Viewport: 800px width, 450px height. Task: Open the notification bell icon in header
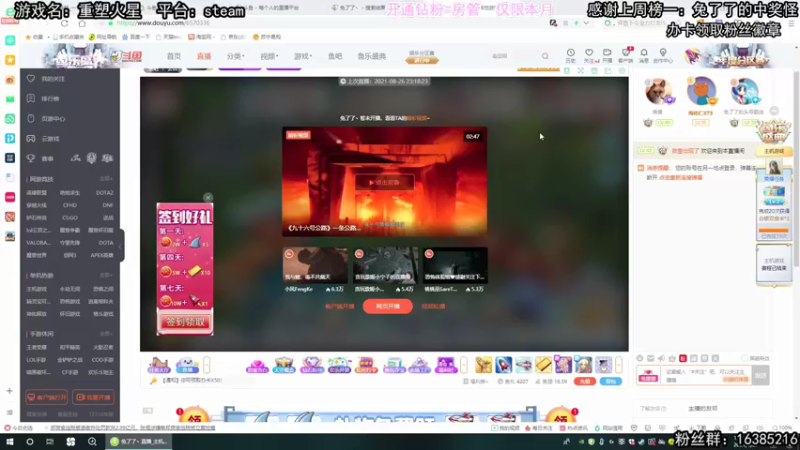point(644,53)
